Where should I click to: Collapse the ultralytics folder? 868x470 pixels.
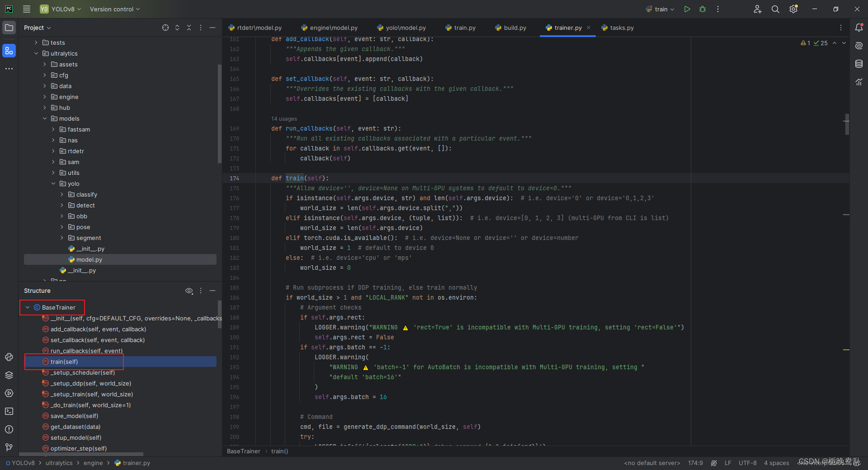(x=36, y=53)
